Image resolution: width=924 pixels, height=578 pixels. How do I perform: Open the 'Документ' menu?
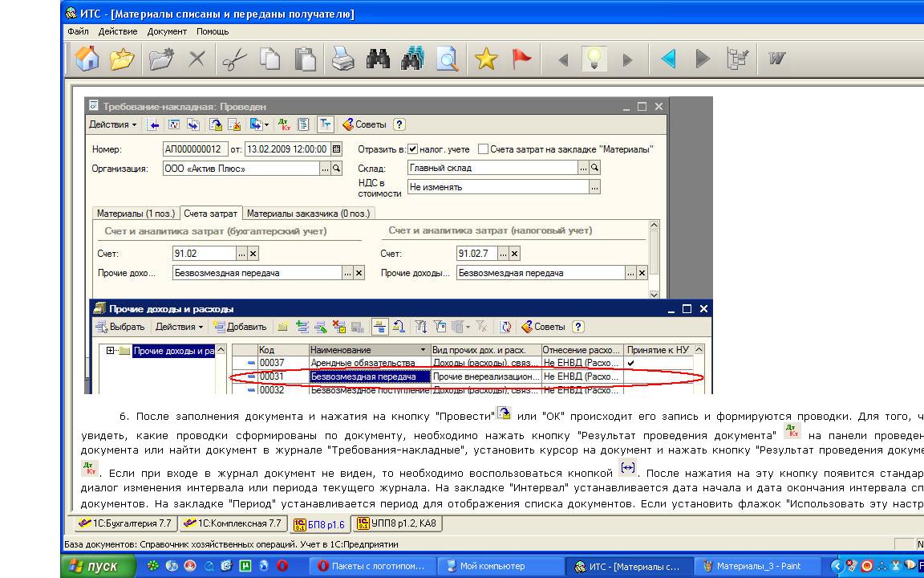167,31
